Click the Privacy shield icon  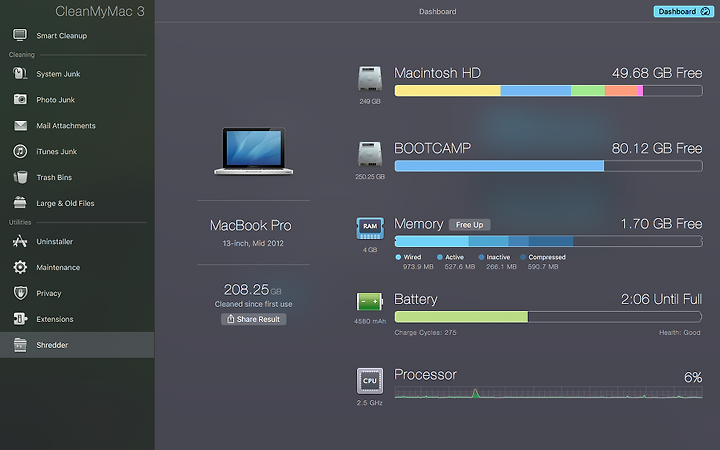tap(20, 292)
